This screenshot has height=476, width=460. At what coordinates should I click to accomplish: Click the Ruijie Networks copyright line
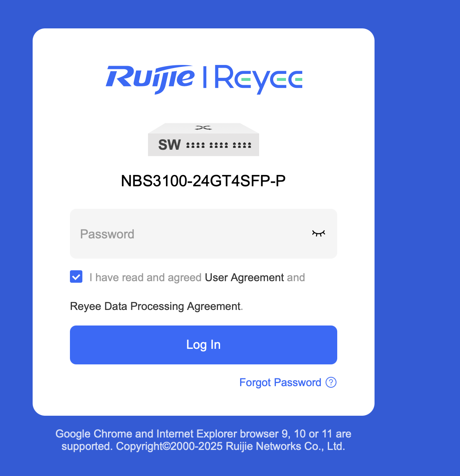(x=231, y=446)
